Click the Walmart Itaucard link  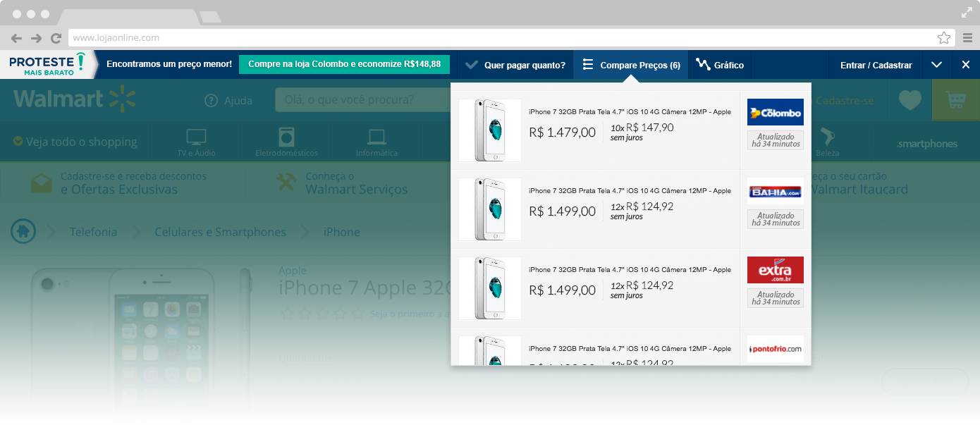859,190
